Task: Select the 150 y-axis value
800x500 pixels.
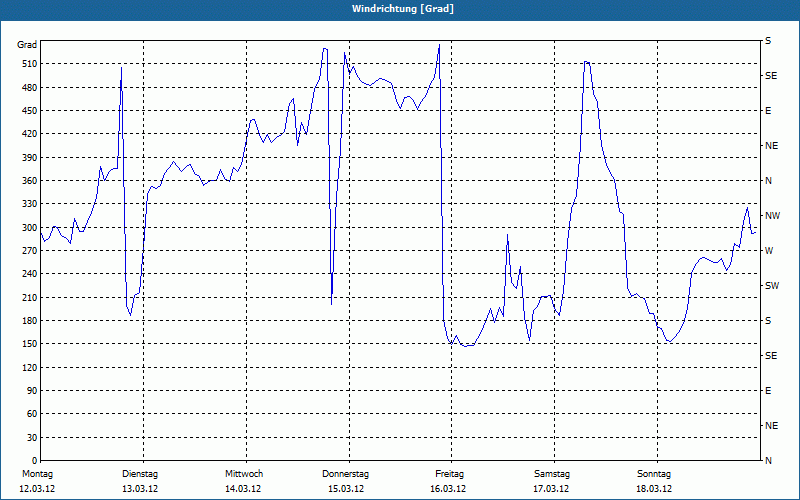Action: (x=29, y=344)
